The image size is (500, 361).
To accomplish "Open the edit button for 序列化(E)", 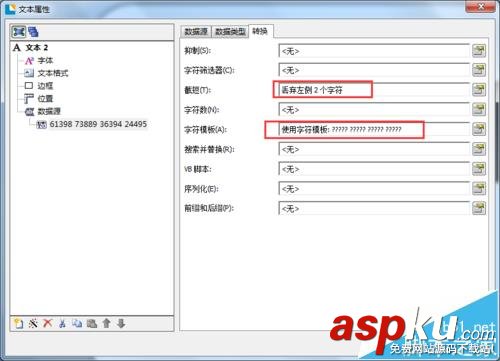I will pos(479,188).
